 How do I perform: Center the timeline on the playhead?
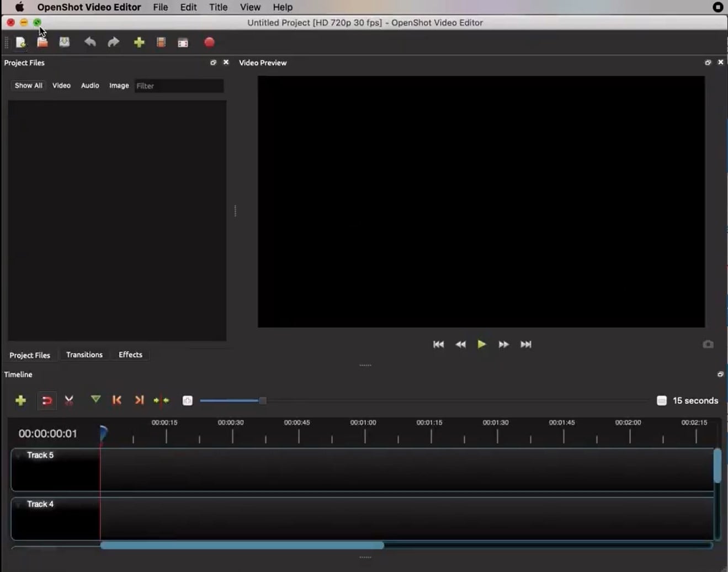tap(161, 400)
